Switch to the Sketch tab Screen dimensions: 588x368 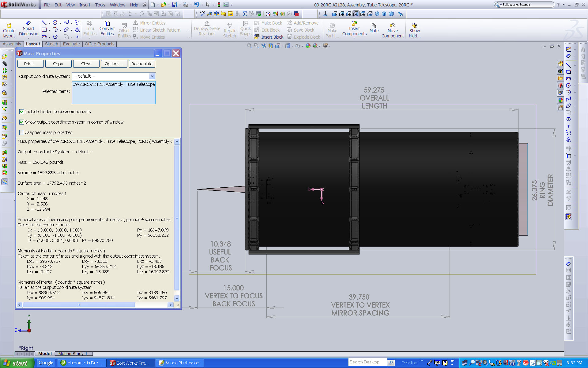(x=51, y=44)
